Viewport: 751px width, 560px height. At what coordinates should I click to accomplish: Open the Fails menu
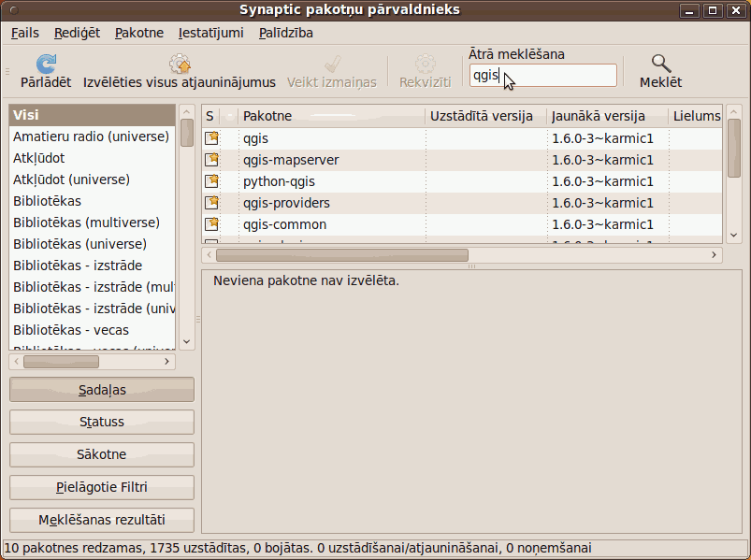coord(25,33)
